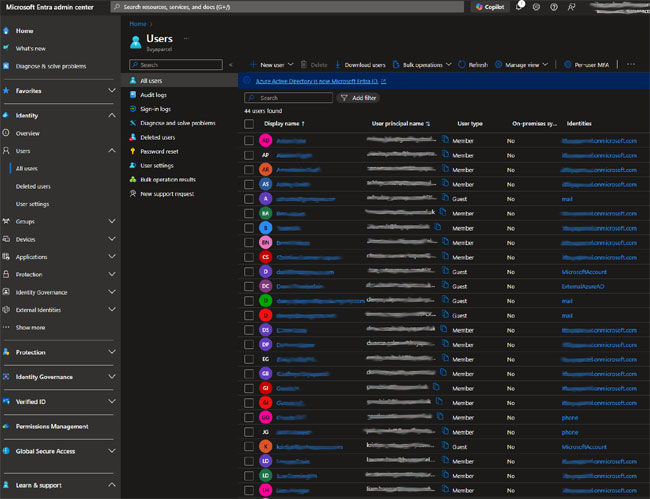Open the more options ellipsis in toolbar

(631, 64)
